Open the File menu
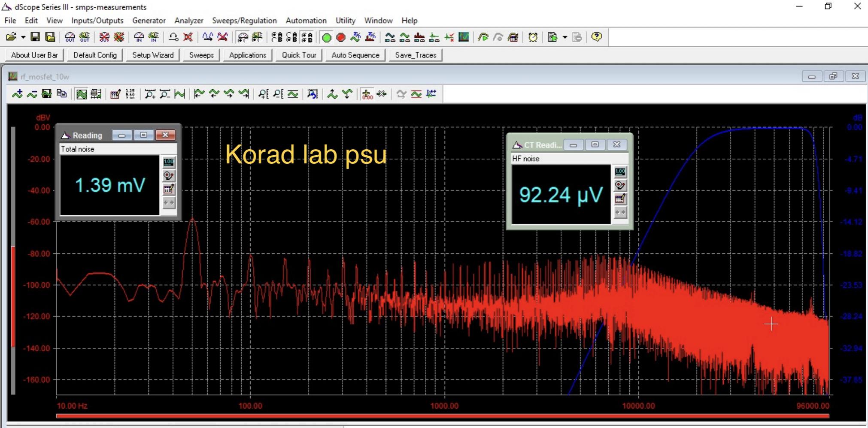This screenshot has height=428, width=868. point(10,21)
